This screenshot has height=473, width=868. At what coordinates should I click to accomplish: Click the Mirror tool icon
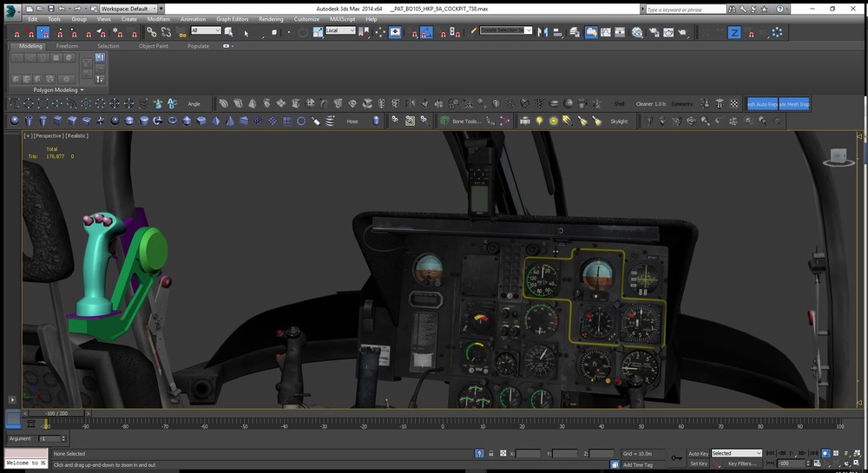tap(542, 32)
